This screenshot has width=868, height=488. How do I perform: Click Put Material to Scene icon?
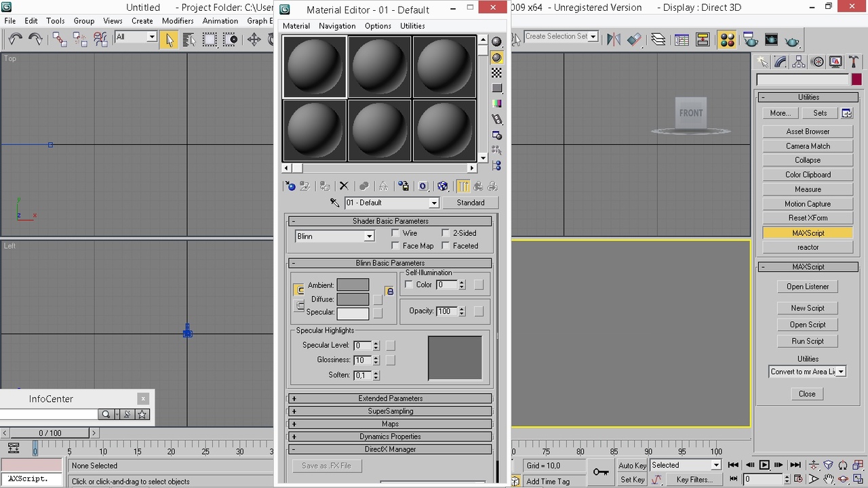(305, 186)
